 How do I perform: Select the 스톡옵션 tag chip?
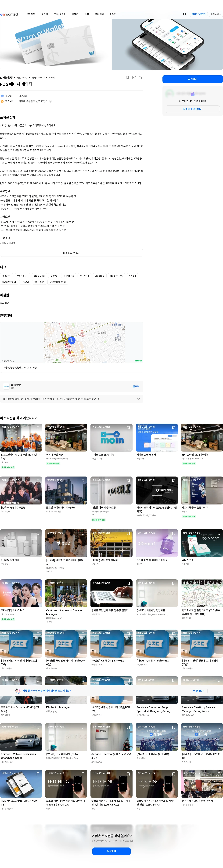pyautogui.click(x=133, y=276)
